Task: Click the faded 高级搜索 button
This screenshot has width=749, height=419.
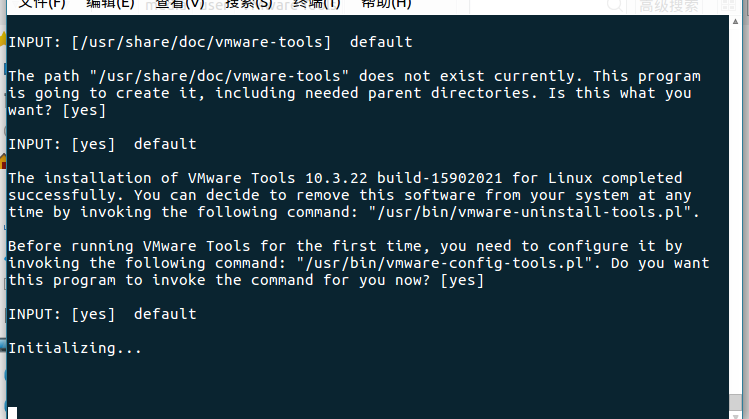Action: [669, 5]
